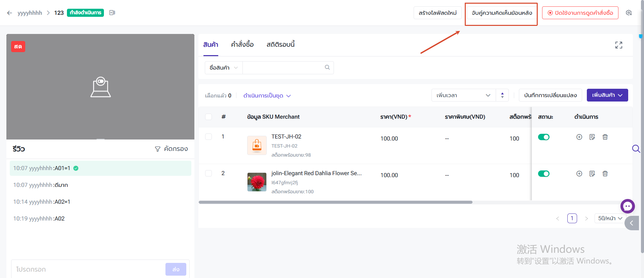Click the สร้างไลฟ์สดใหม่ button

(x=438, y=13)
